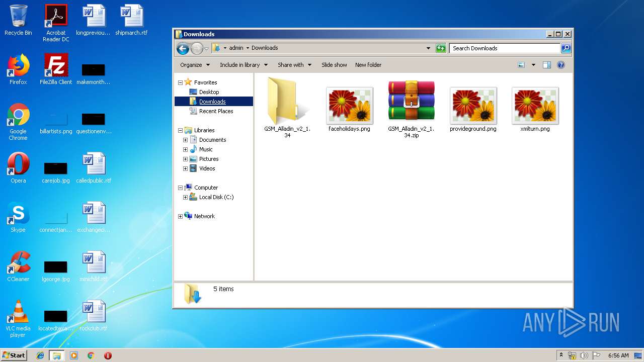Launch Acrobat Reader DC shortcut
The height and width of the screenshot is (362, 644).
[x=56, y=23]
